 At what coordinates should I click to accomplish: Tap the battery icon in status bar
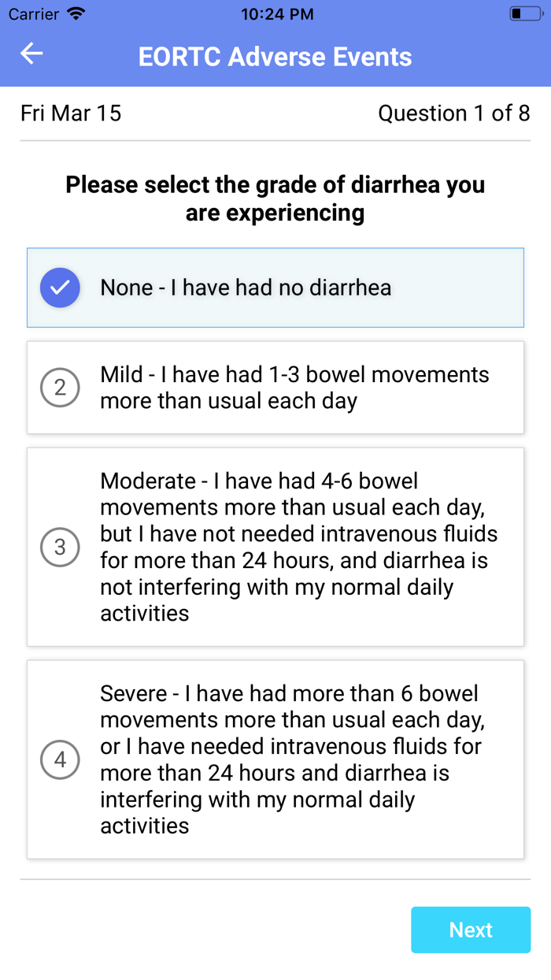coord(525,14)
